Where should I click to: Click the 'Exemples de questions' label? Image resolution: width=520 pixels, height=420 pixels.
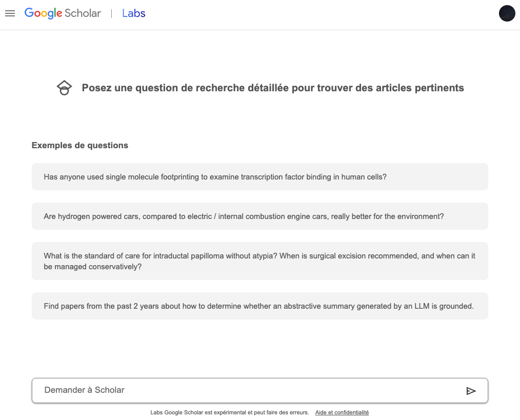pyautogui.click(x=79, y=145)
